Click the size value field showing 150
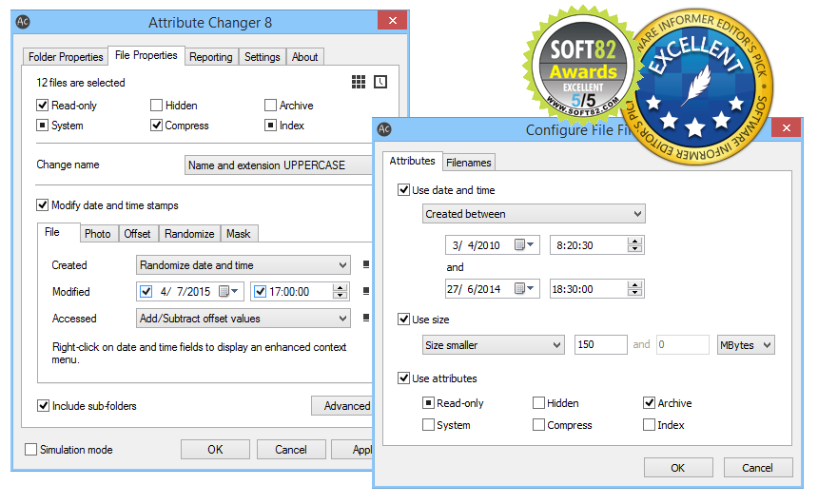 coord(600,344)
